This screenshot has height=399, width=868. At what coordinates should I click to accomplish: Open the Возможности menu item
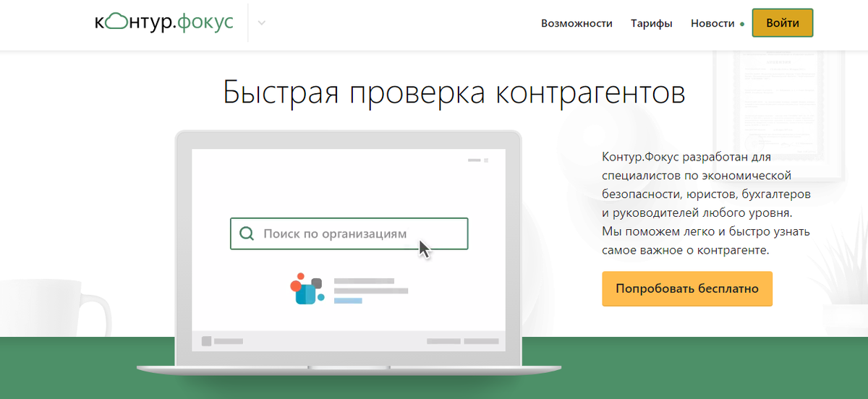click(x=576, y=23)
